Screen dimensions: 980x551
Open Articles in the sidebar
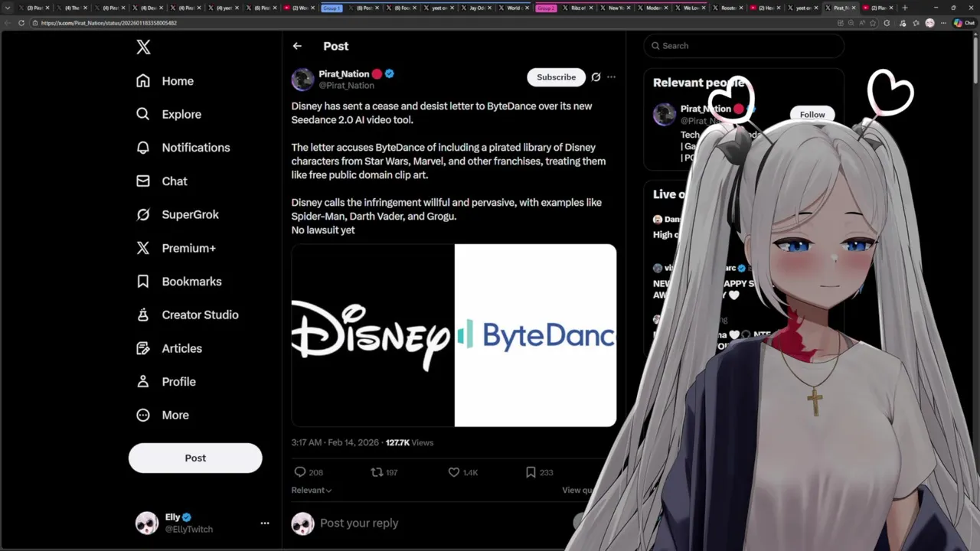pyautogui.click(x=168, y=348)
